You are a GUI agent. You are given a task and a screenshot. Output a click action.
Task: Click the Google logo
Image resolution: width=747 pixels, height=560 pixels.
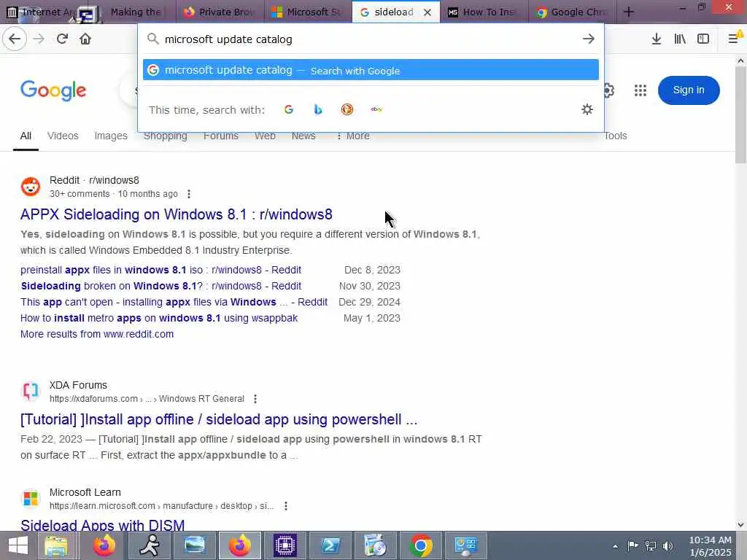click(x=53, y=90)
